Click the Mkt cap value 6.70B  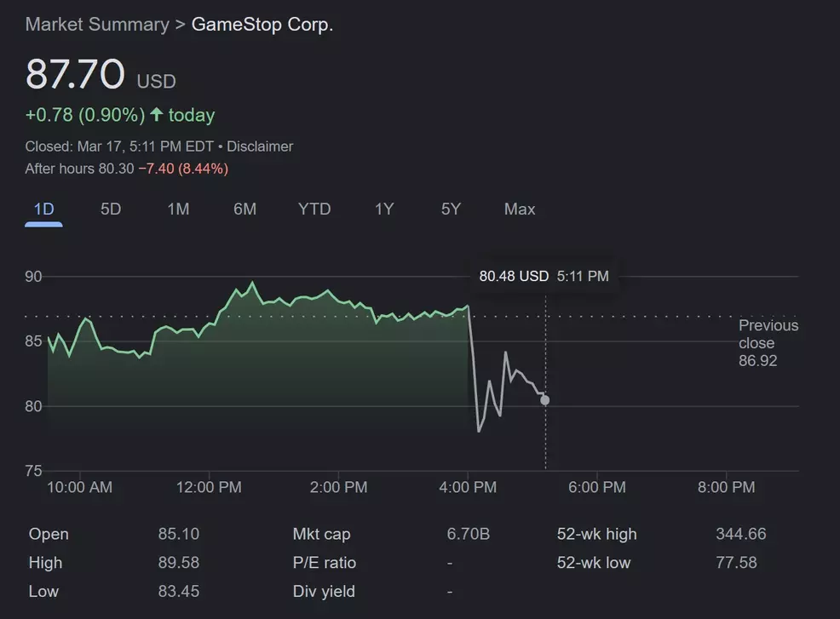(468, 534)
